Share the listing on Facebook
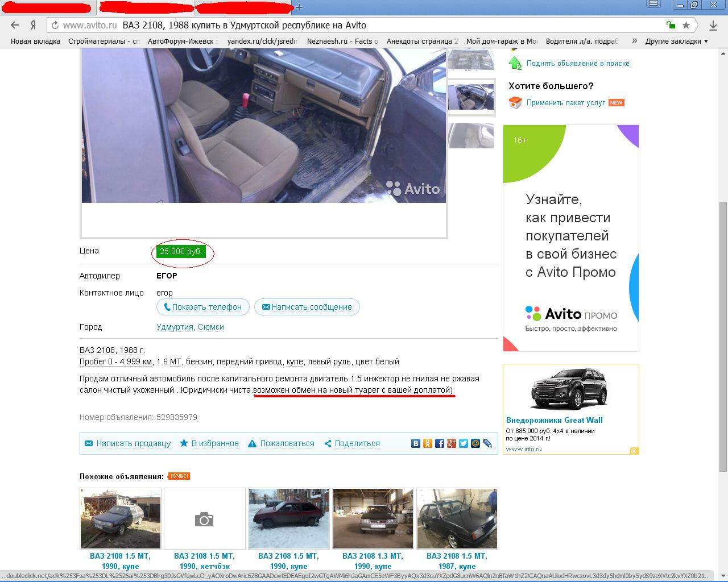The width and height of the screenshot is (728, 582). coord(440,443)
